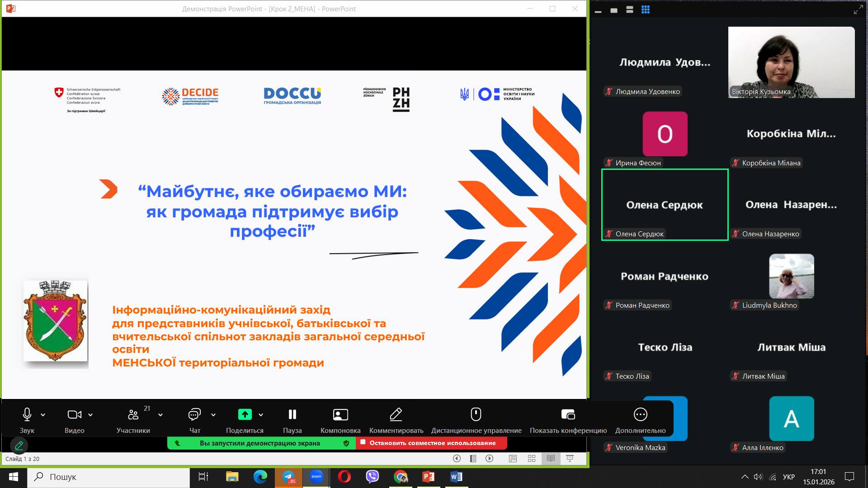Expand audio options arrow next to Звук

[x=43, y=414]
